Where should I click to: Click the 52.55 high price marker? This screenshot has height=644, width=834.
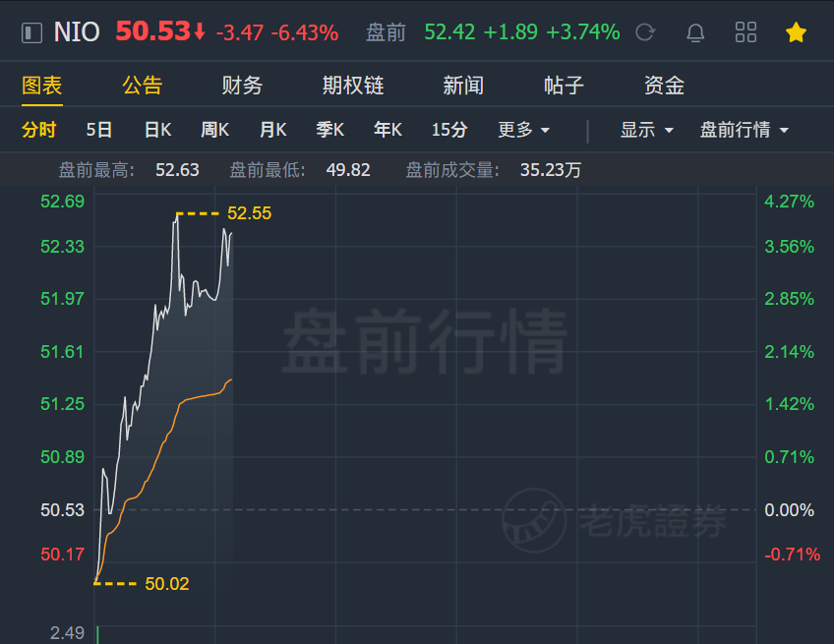[x=249, y=213]
